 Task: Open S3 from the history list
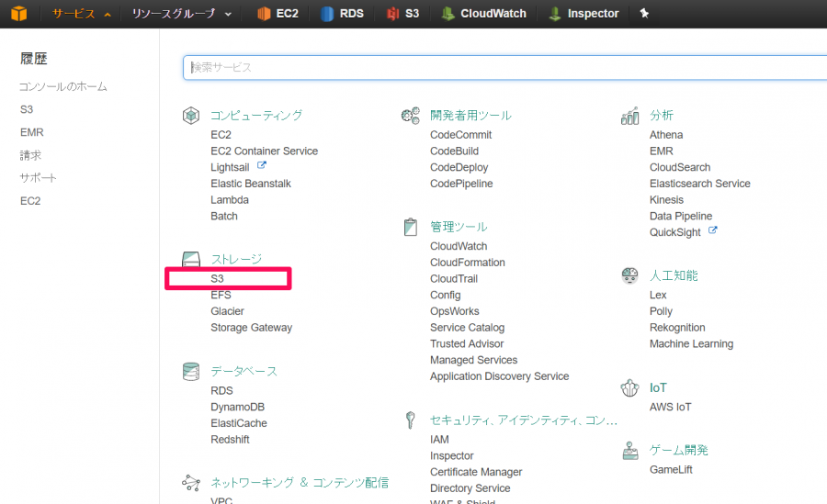coord(27,109)
